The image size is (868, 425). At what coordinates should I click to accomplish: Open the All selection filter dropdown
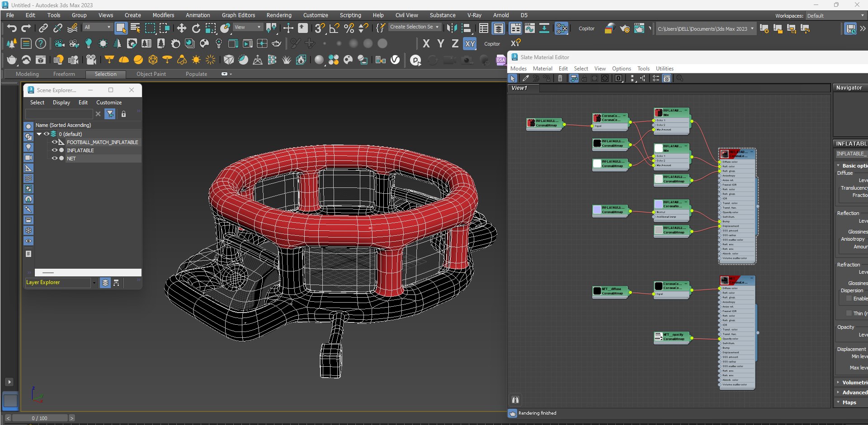[97, 27]
